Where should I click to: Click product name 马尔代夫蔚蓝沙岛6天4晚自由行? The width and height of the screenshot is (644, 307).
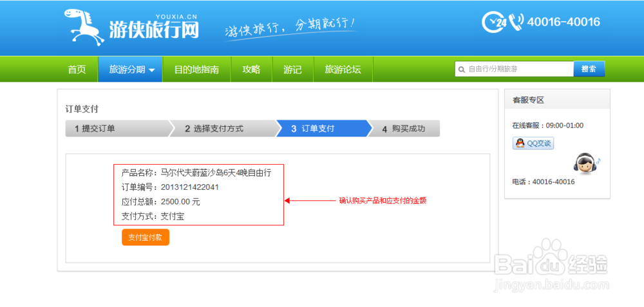[x=216, y=172]
